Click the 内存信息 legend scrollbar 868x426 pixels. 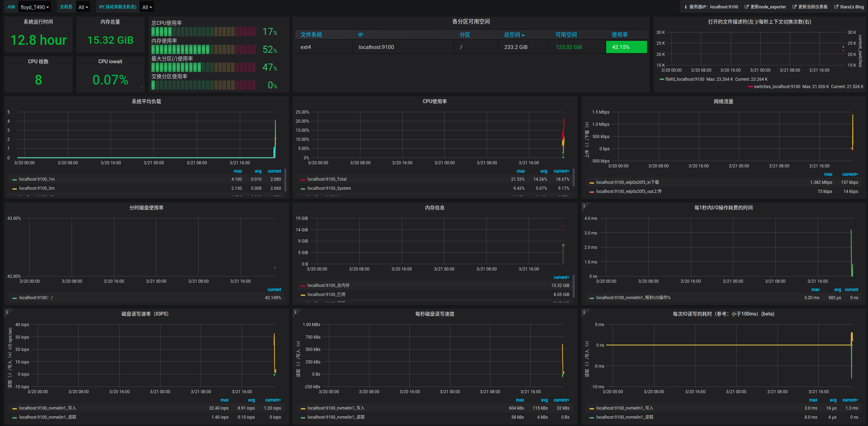coord(574,286)
